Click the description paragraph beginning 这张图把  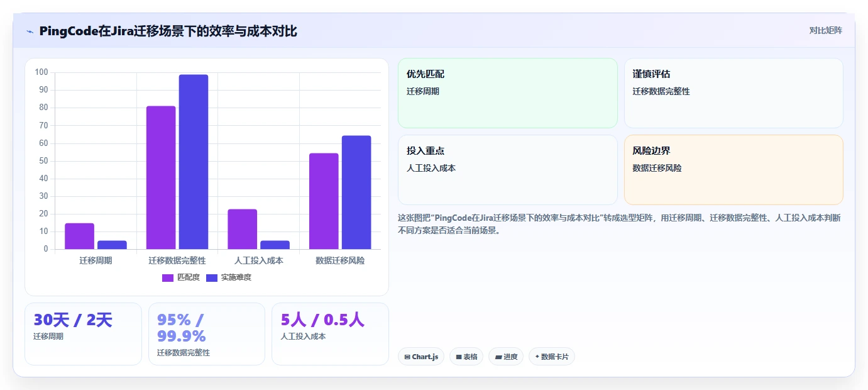pyautogui.click(x=620, y=224)
